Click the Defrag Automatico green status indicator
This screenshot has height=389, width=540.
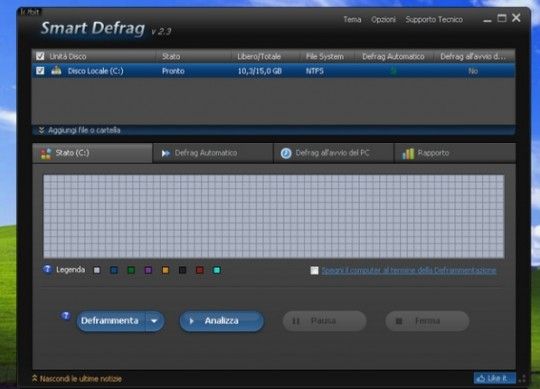tap(393, 71)
